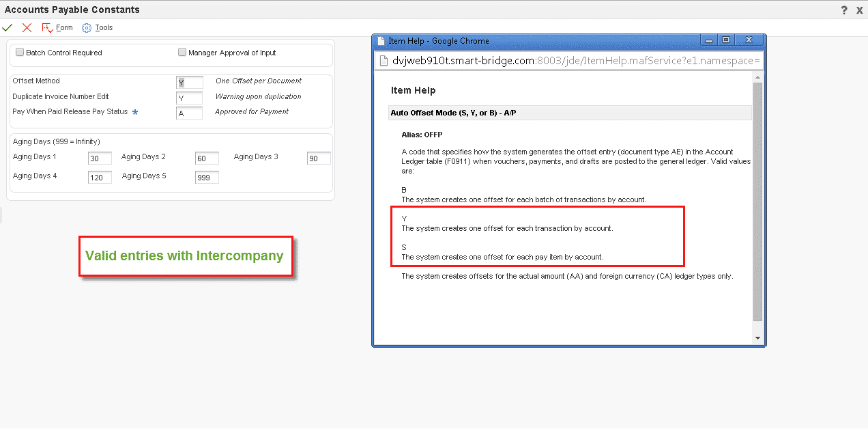
Task: Click 'Approved for Payment' description text
Action: [x=252, y=111]
